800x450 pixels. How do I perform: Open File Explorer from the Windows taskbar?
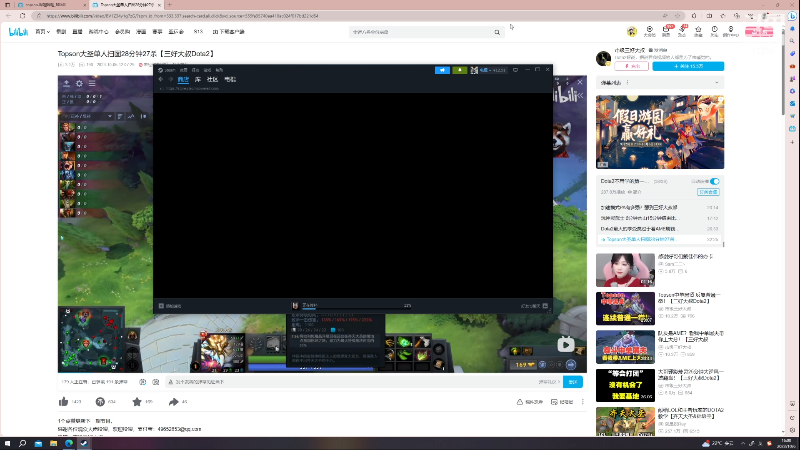[53, 443]
